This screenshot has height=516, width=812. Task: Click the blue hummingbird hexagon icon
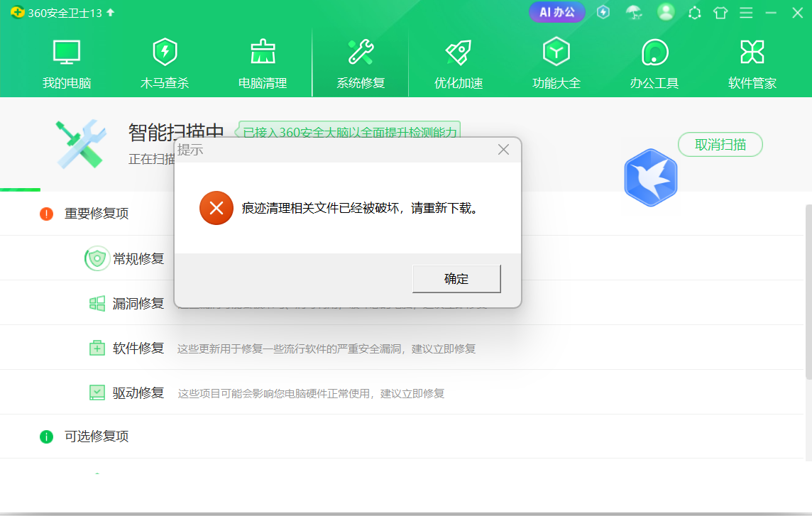point(651,177)
